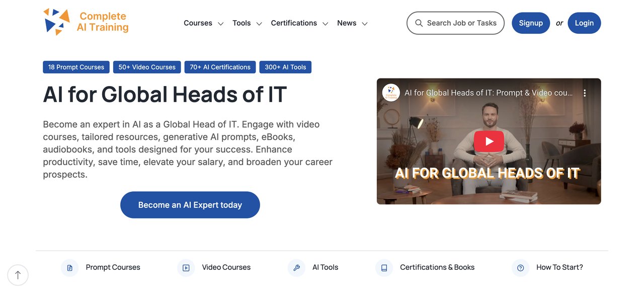Open the Certifications menu

click(294, 23)
